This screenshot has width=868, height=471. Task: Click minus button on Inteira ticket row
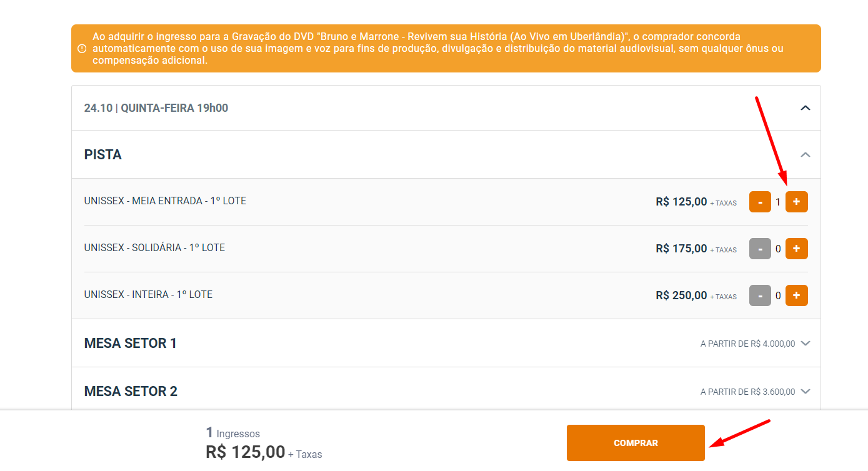[760, 295]
